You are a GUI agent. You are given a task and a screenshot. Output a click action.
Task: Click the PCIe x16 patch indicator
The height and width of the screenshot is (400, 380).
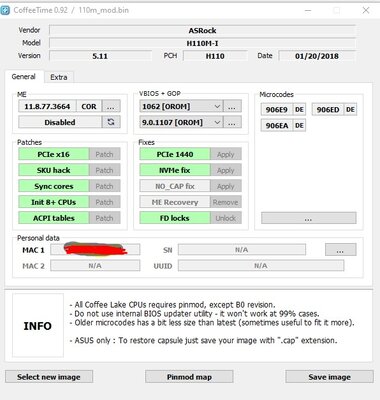click(x=54, y=154)
